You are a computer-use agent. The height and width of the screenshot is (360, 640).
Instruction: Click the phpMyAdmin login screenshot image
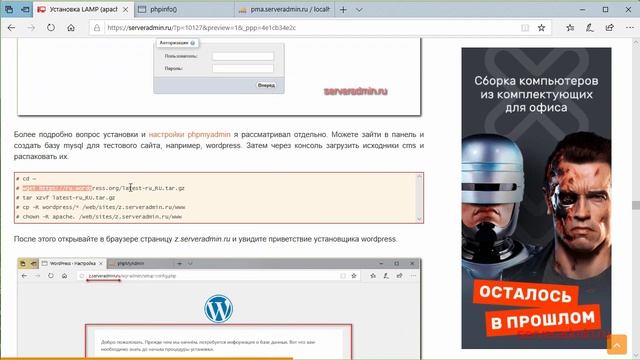point(219,76)
